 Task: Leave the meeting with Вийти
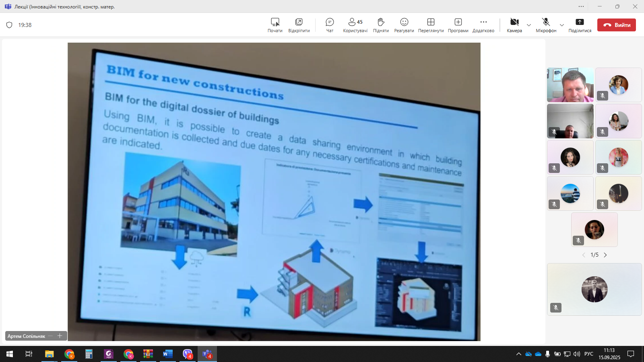pos(616,25)
